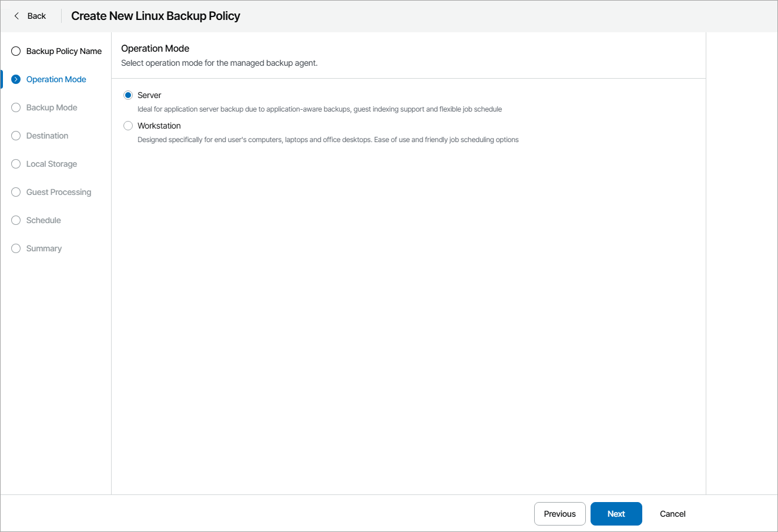The width and height of the screenshot is (778, 532).
Task: Jump to the Summary wizard step
Action: [44, 248]
